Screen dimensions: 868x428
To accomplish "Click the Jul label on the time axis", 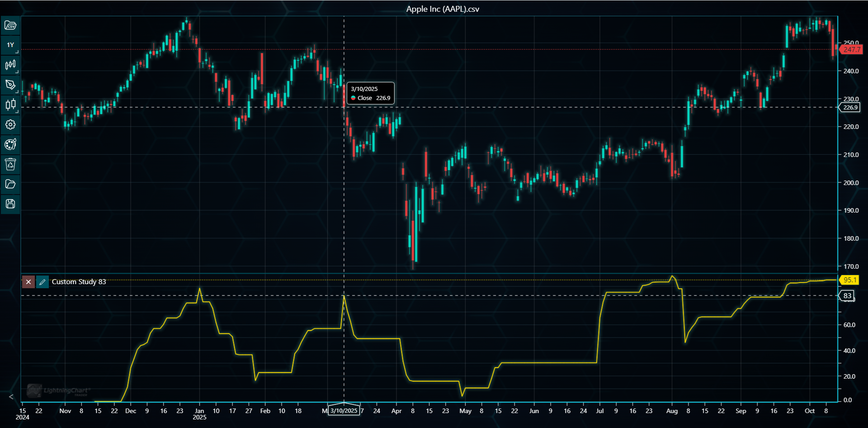I will 600,411.
